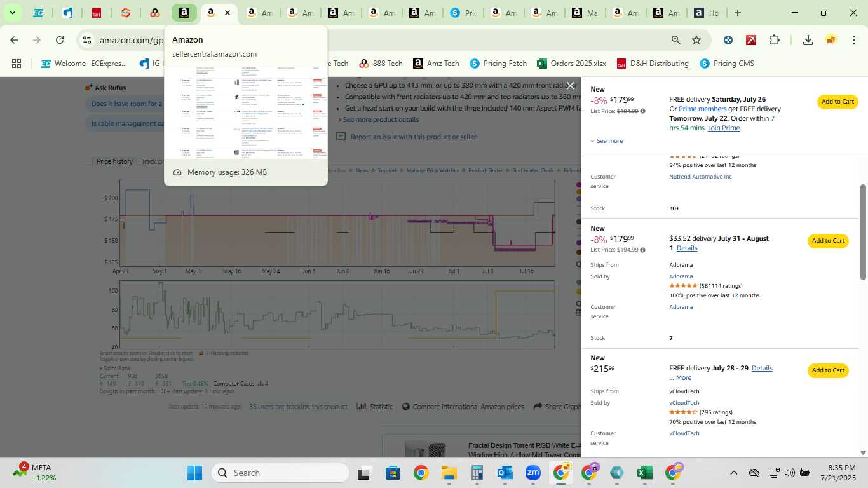Click the List Price info icon in Adorama offer
This screenshot has width=868, height=488.
tap(642, 250)
